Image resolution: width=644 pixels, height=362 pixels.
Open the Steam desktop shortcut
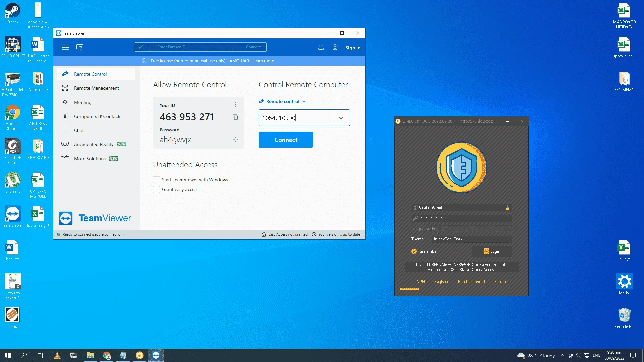(12, 14)
